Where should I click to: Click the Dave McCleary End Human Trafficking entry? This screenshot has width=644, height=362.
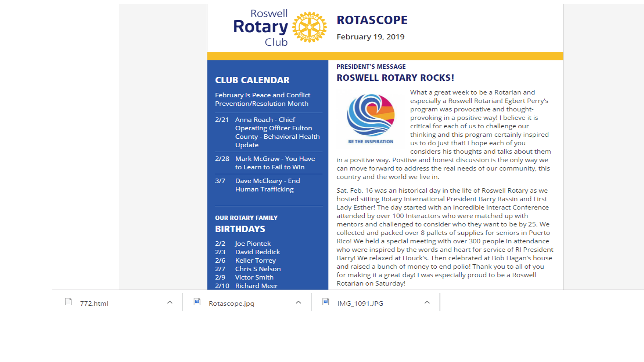(267, 185)
